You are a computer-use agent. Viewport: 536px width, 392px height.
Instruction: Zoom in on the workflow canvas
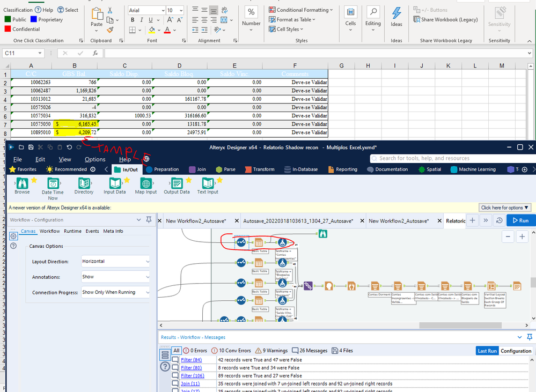pos(522,236)
